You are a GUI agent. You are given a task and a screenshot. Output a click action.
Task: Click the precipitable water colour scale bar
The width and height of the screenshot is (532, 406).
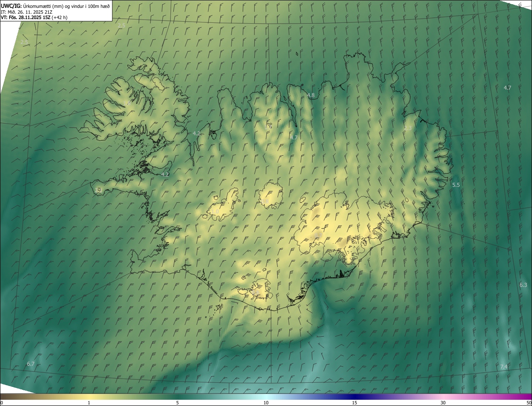266,397
